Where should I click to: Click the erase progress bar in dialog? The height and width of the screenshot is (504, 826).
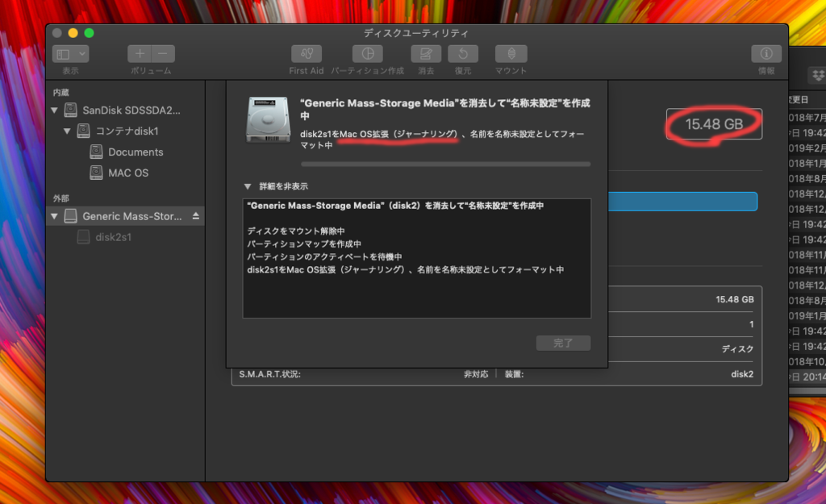[445, 165]
